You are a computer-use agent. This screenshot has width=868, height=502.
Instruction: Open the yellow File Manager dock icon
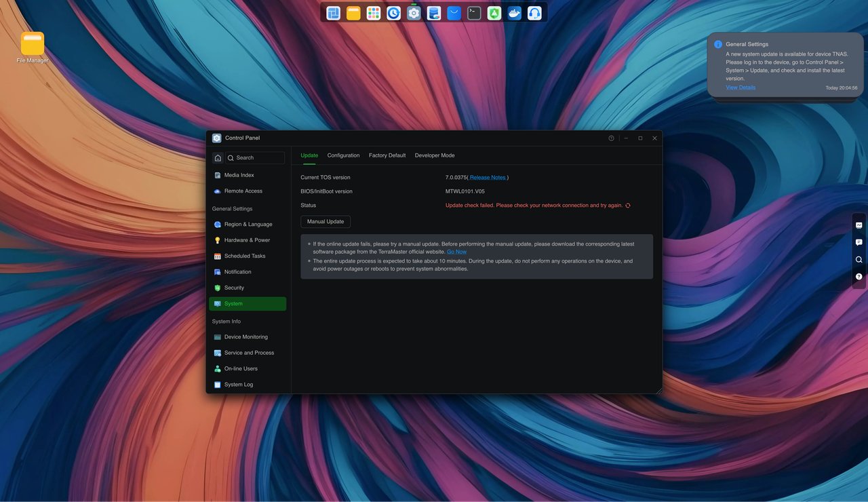pos(353,13)
